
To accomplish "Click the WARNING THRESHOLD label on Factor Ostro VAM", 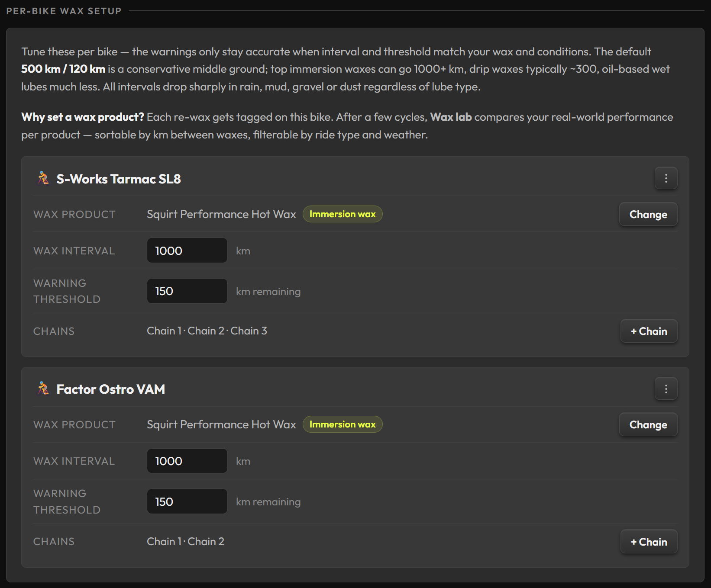I will (67, 502).
